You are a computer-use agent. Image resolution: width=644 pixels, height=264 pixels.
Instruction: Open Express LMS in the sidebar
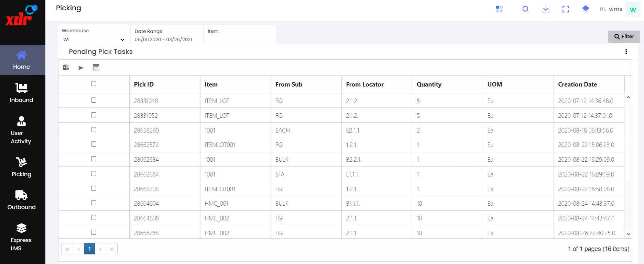[x=21, y=237]
